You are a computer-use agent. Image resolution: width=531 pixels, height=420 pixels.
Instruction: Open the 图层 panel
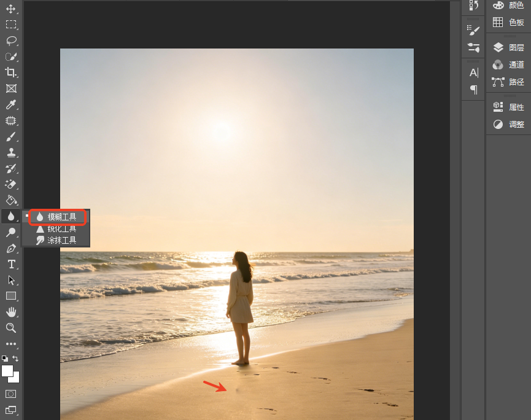coord(509,47)
